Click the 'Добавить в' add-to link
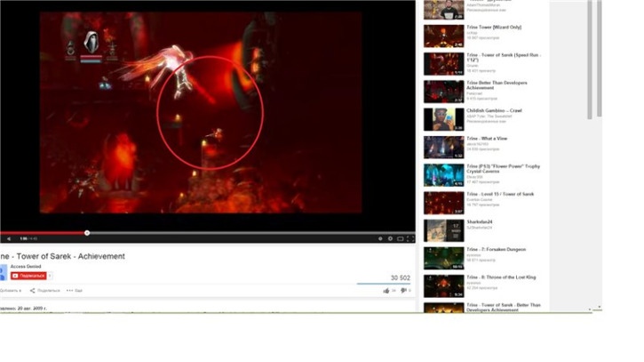 (x=11, y=291)
